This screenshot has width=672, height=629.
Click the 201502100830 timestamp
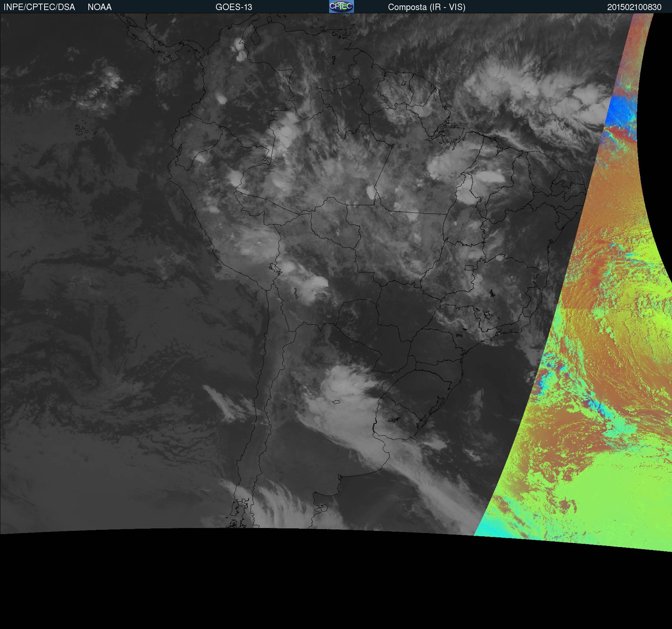tap(634, 7)
